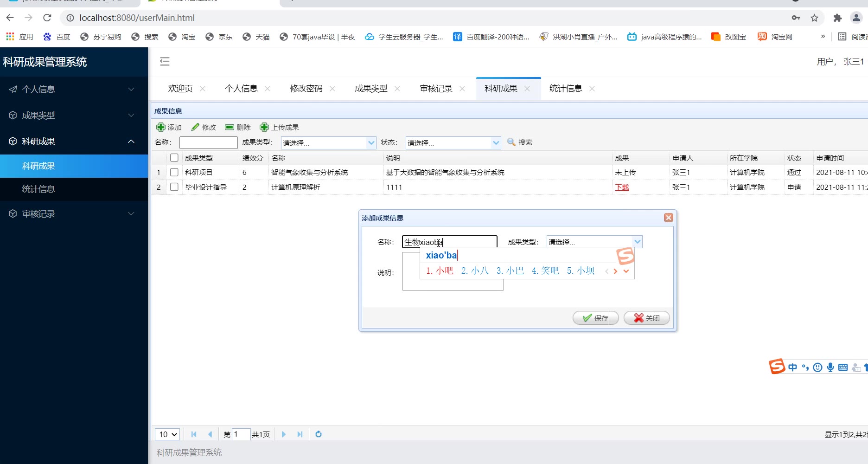Select IME candidate 小吧
The image size is (868, 464).
click(x=440, y=271)
